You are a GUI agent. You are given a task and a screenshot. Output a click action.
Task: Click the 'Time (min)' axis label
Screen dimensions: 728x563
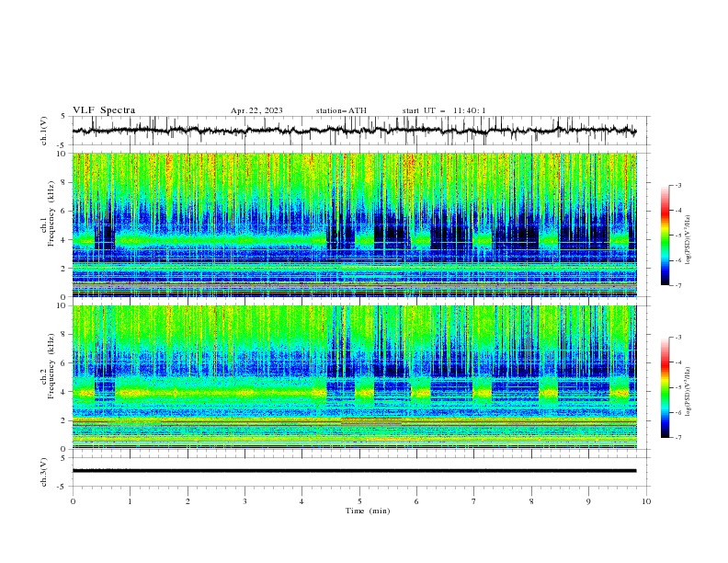pos(368,511)
